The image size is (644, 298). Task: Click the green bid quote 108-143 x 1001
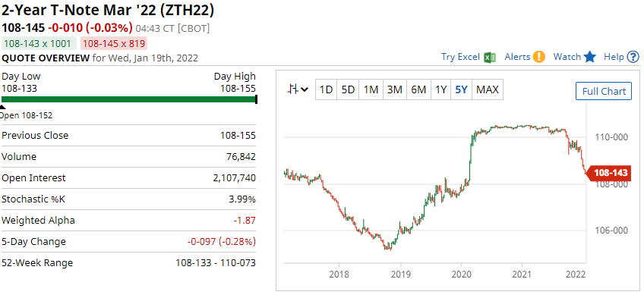coord(39,43)
